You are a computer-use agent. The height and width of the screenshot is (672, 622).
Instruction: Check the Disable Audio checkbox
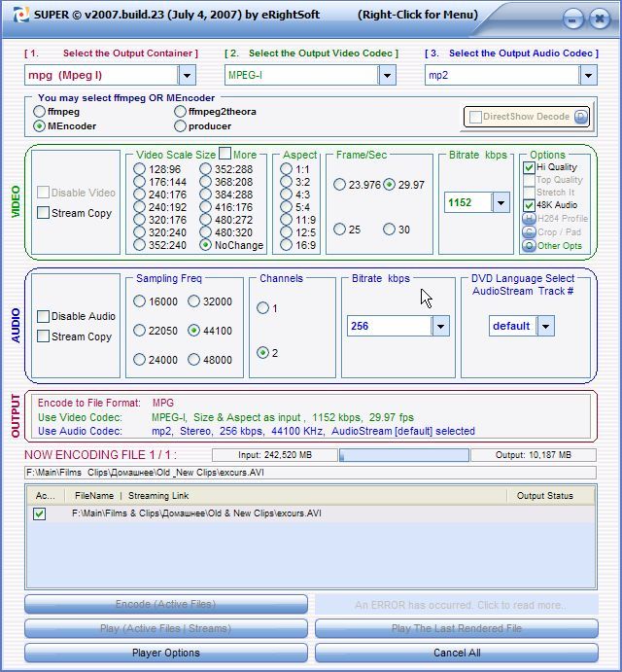43,316
